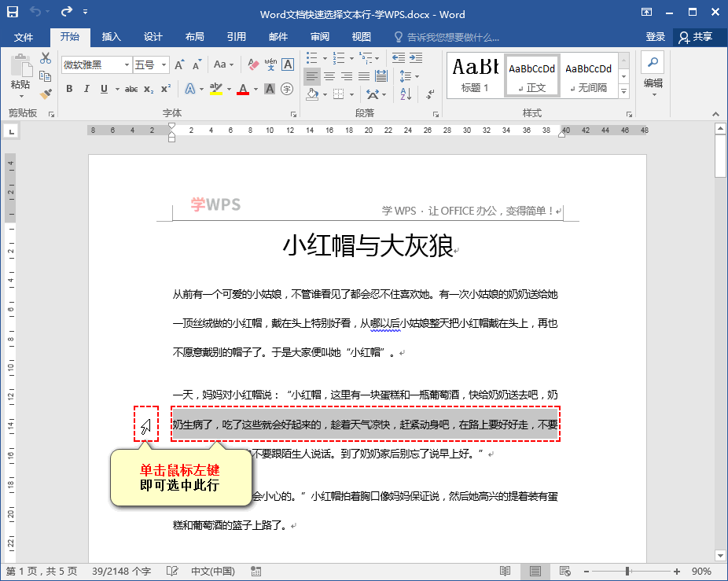The image size is (728, 581).
Task: Apply subscript formatting
Action: (x=149, y=89)
